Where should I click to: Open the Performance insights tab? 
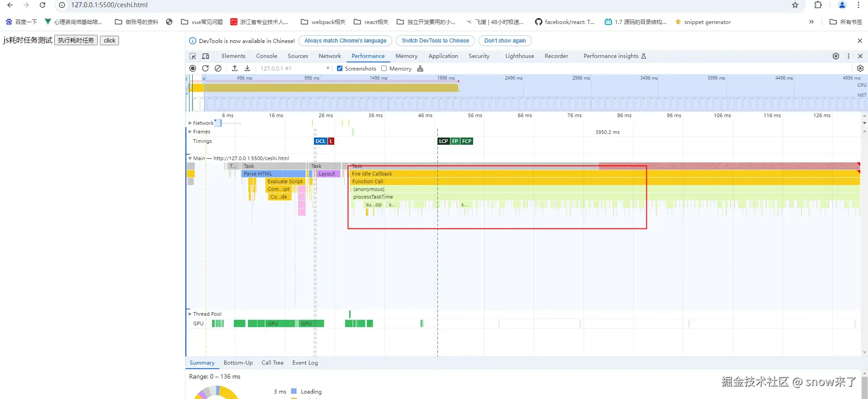(x=615, y=56)
